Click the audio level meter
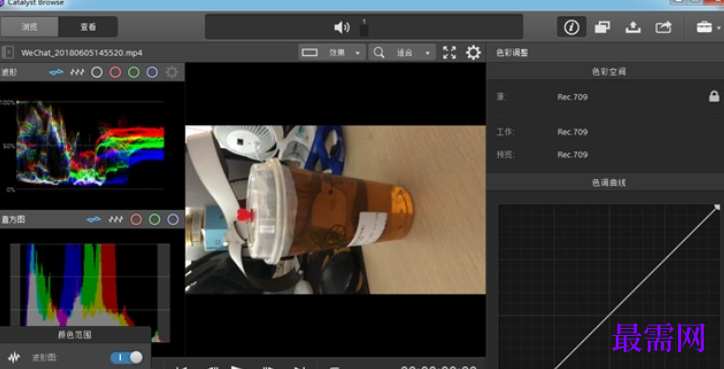724x369 pixels. click(364, 28)
